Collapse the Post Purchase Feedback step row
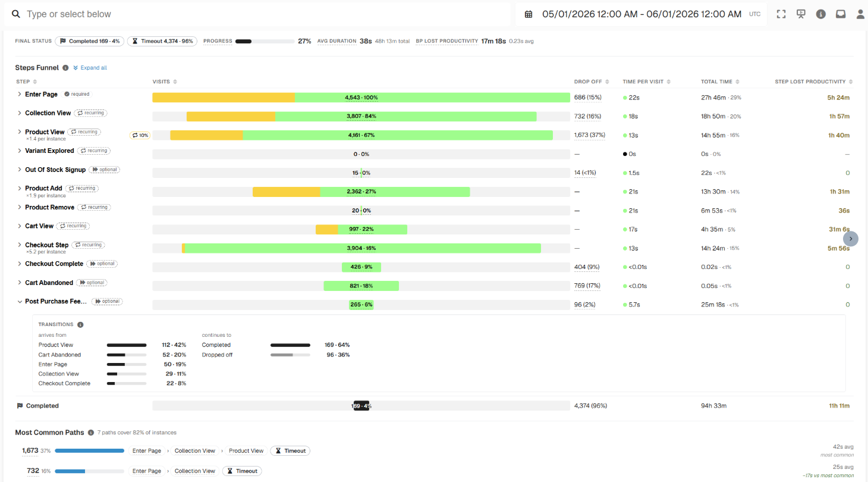 click(20, 302)
